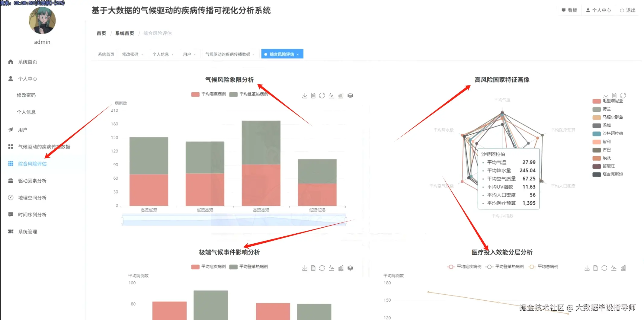Toggle 平均疟疾病例 legend in 医疗投入效能分层分析 chart
The image size is (644, 320).
(x=464, y=267)
